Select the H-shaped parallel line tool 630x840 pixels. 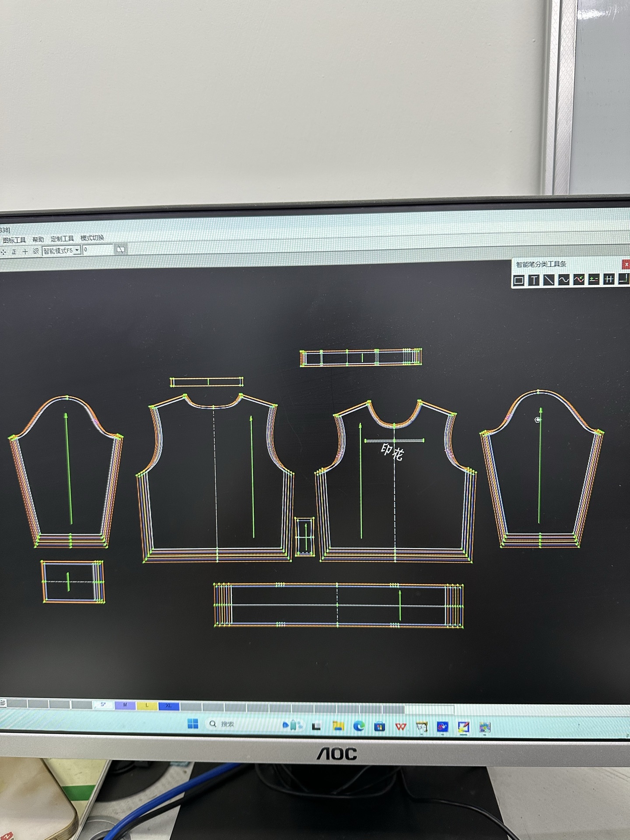pos(609,279)
